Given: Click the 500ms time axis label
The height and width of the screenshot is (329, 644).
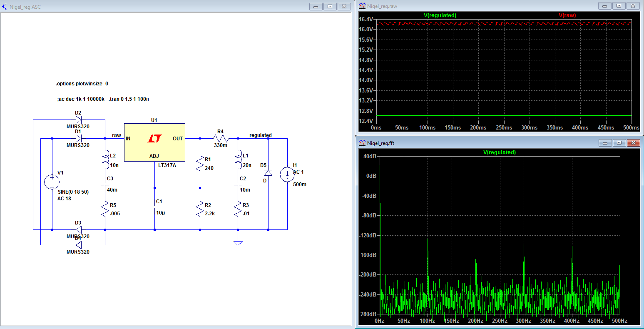Looking at the screenshot, I should [x=631, y=127].
